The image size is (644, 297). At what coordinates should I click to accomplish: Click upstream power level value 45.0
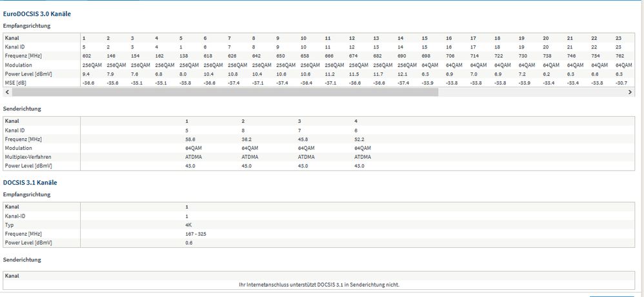pyautogui.click(x=247, y=166)
